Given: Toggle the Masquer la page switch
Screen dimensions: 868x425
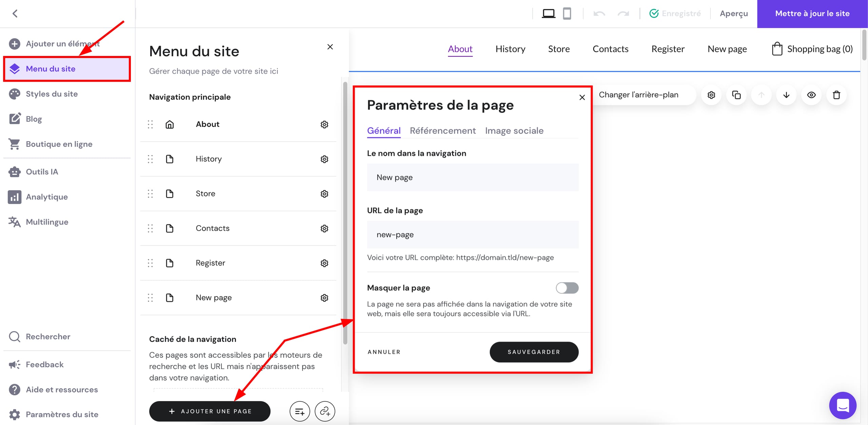Looking at the screenshot, I should tap(567, 288).
